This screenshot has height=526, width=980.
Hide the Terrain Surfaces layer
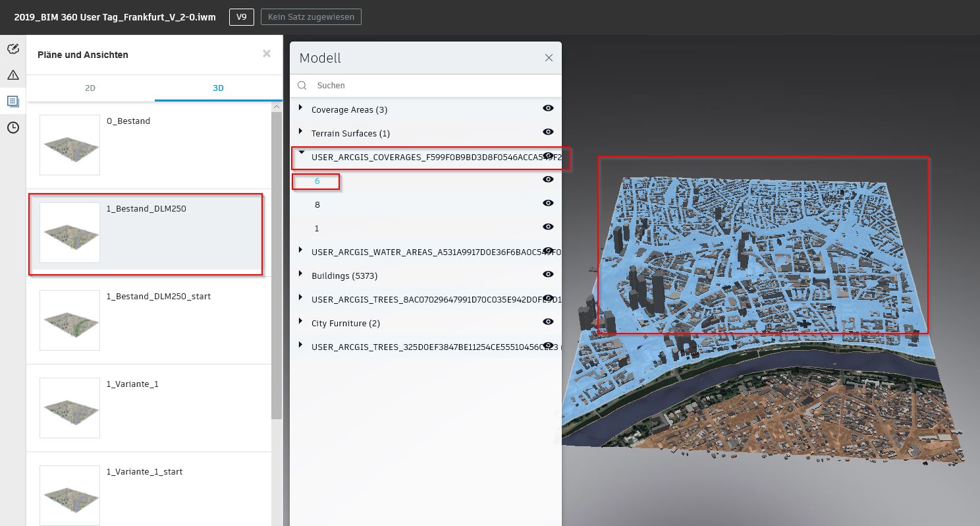point(548,132)
